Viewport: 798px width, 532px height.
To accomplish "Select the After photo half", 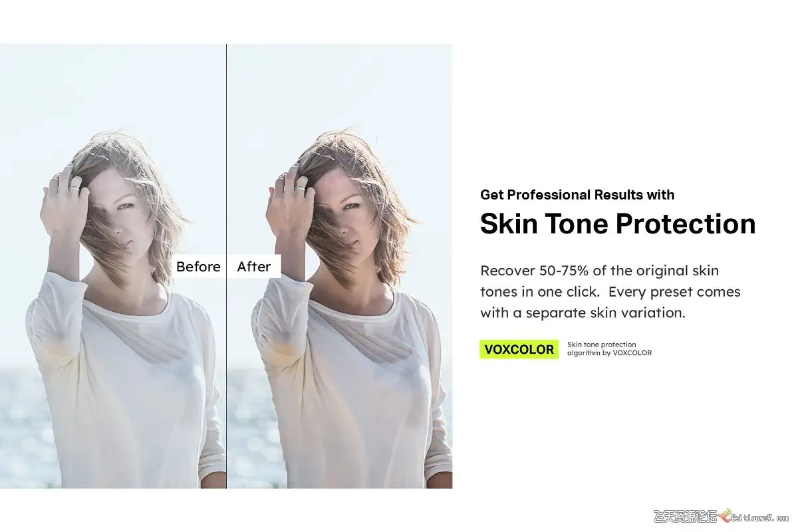I will coord(340,266).
